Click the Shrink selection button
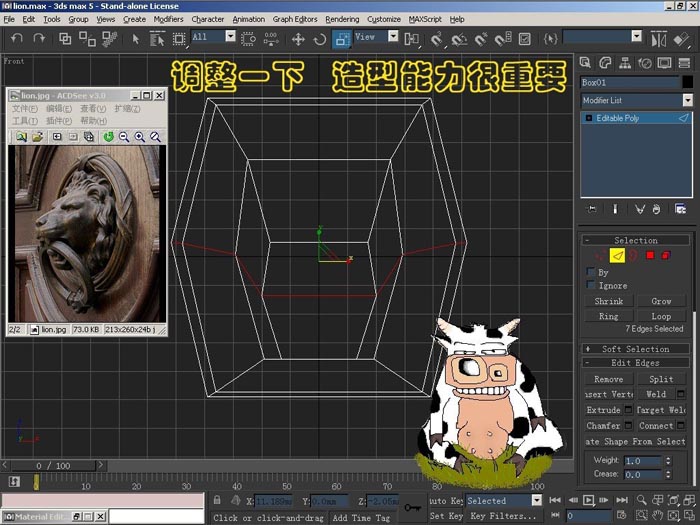 click(x=608, y=301)
